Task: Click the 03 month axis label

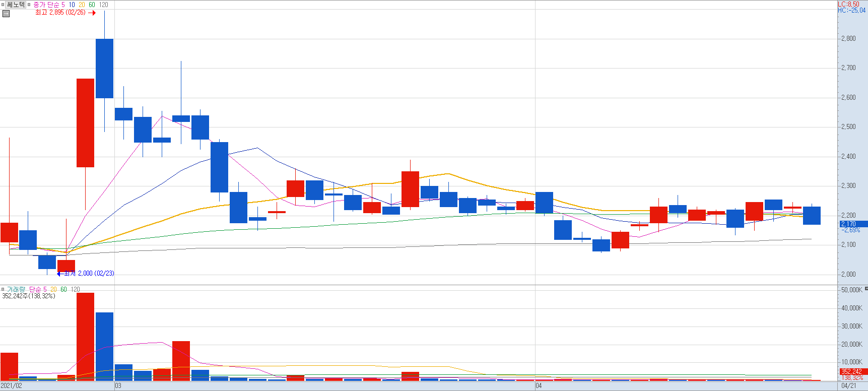Action: pyautogui.click(x=118, y=386)
